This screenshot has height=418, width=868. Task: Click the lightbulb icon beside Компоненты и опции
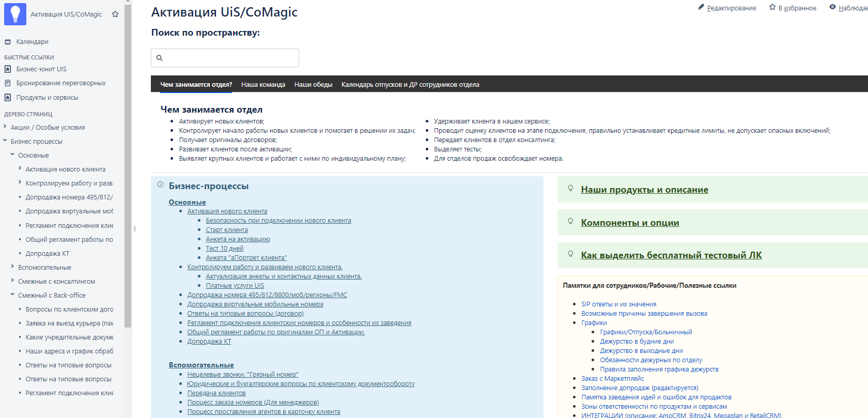point(570,222)
